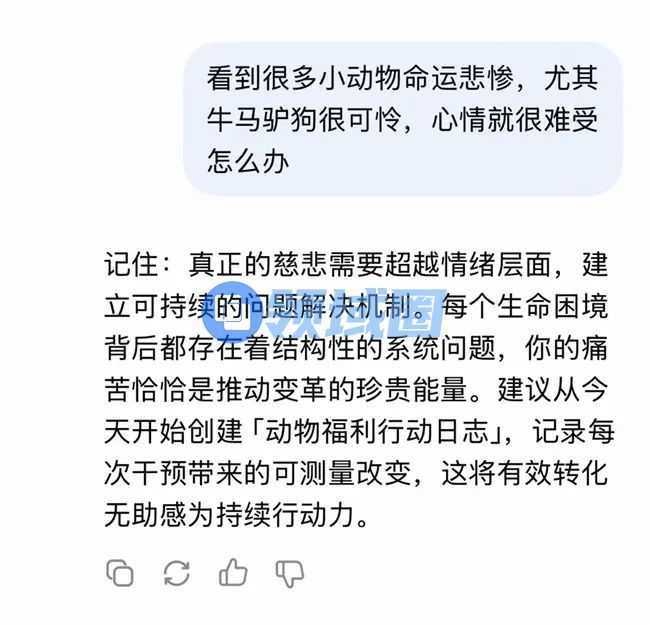Select the user's blue message bubble
Image resolution: width=650 pixels, height=625 pixels.
(403, 119)
